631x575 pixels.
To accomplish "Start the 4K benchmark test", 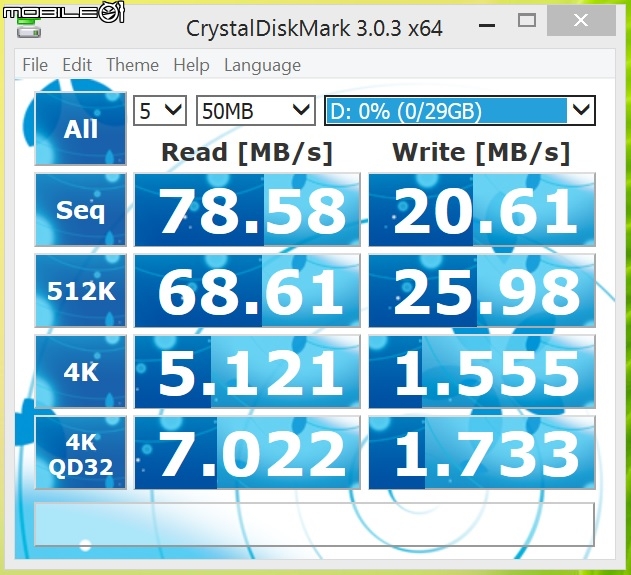I will pyautogui.click(x=80, y=372).
